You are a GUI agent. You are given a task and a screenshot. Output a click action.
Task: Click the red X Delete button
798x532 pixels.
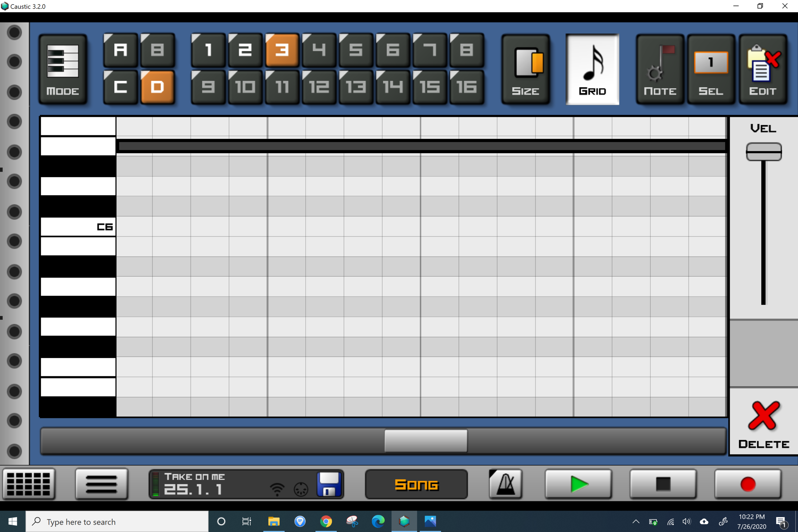click(764, 423)
